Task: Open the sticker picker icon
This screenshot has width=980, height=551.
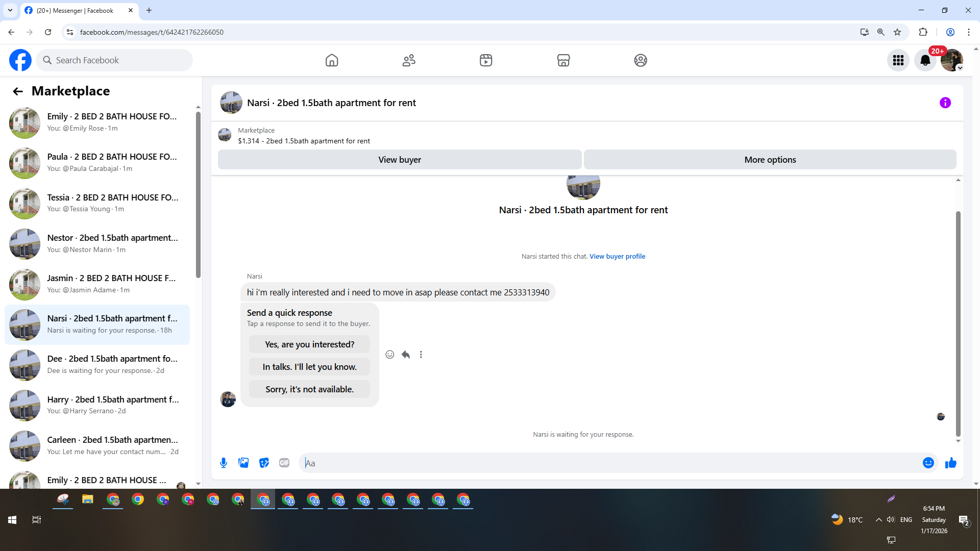Action: click(264, 463)
